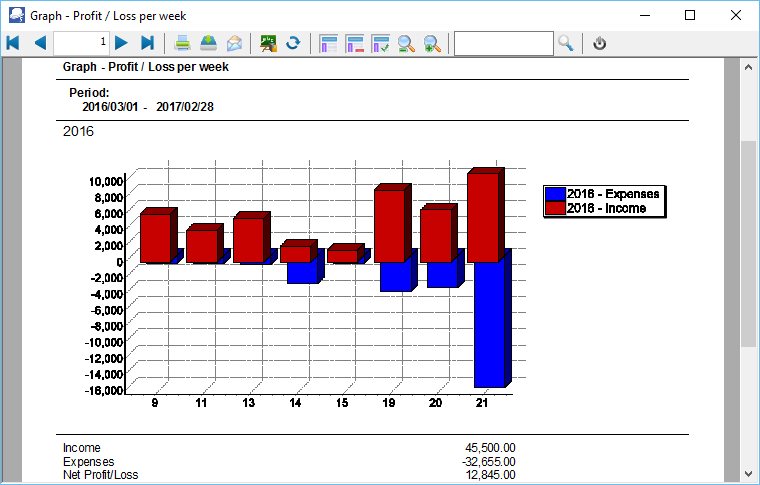
Task: Print the profit/loss graph report
Action: [183, 43]
